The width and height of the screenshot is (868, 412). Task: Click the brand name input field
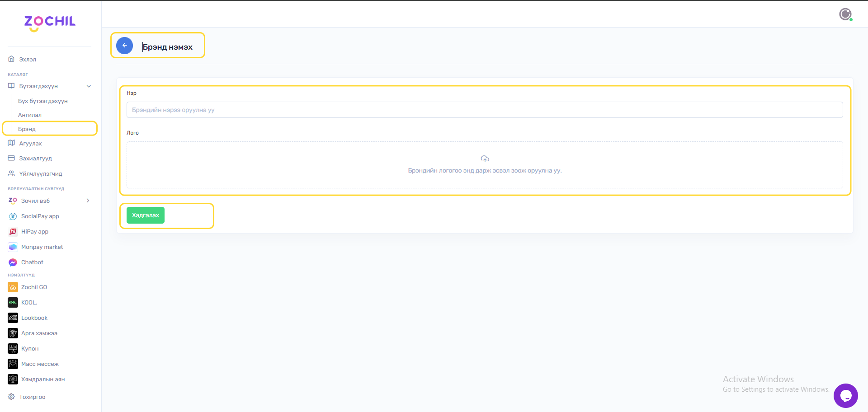(484, 110)
